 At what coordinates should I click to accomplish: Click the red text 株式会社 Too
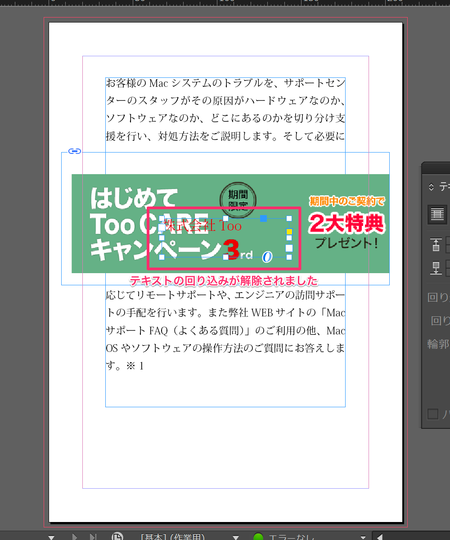(202, 226)
